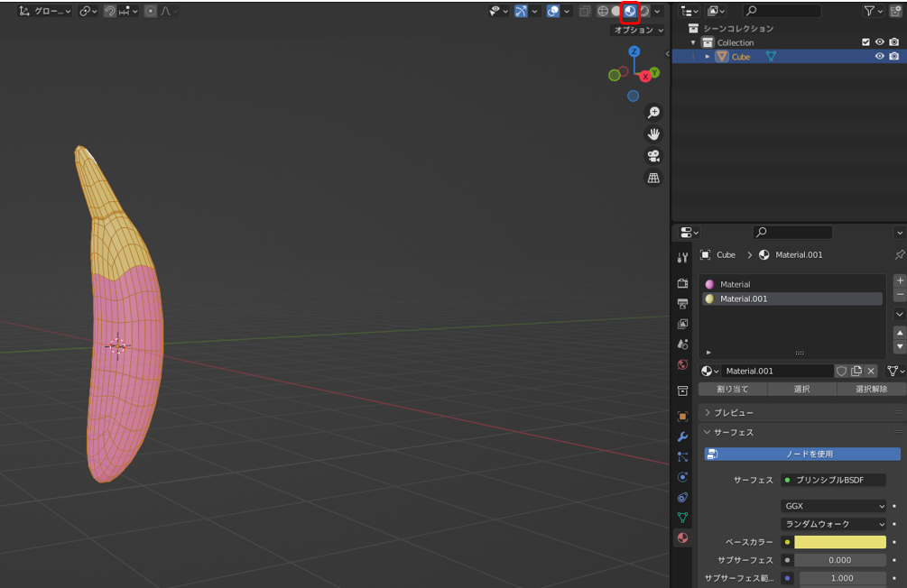The image size is (907, 588).
Task: Open pivot point dropdown
Action: (88, 11)
